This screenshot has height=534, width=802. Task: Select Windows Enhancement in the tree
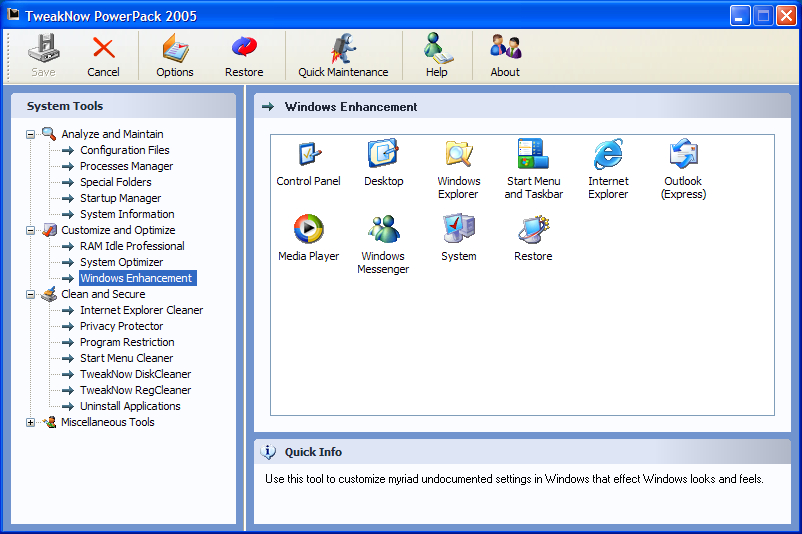tap(138, 278)
